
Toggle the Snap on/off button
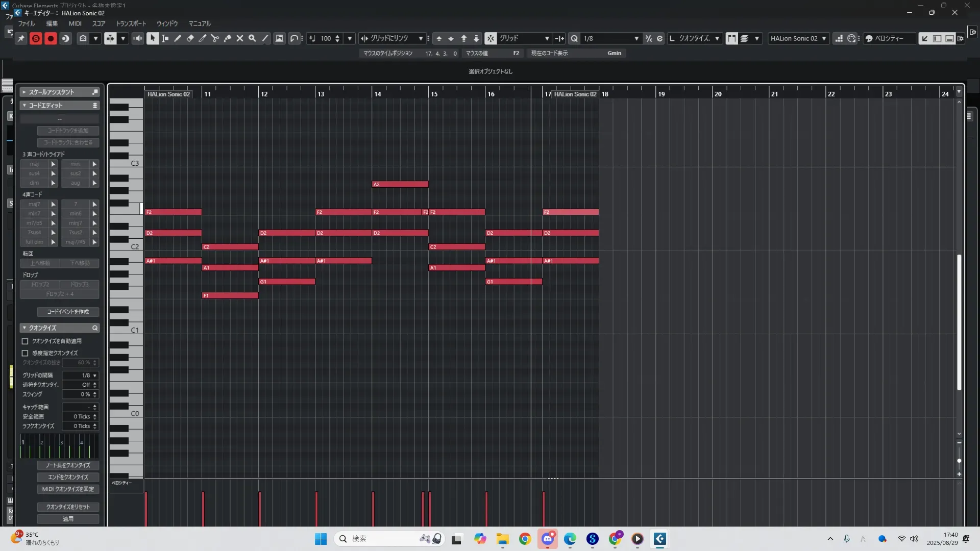click(x=491, y=38)
